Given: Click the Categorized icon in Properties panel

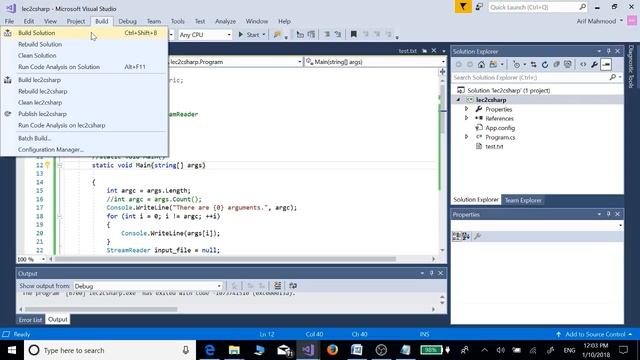Looking at the screenshot, I should tap(457, 236).
